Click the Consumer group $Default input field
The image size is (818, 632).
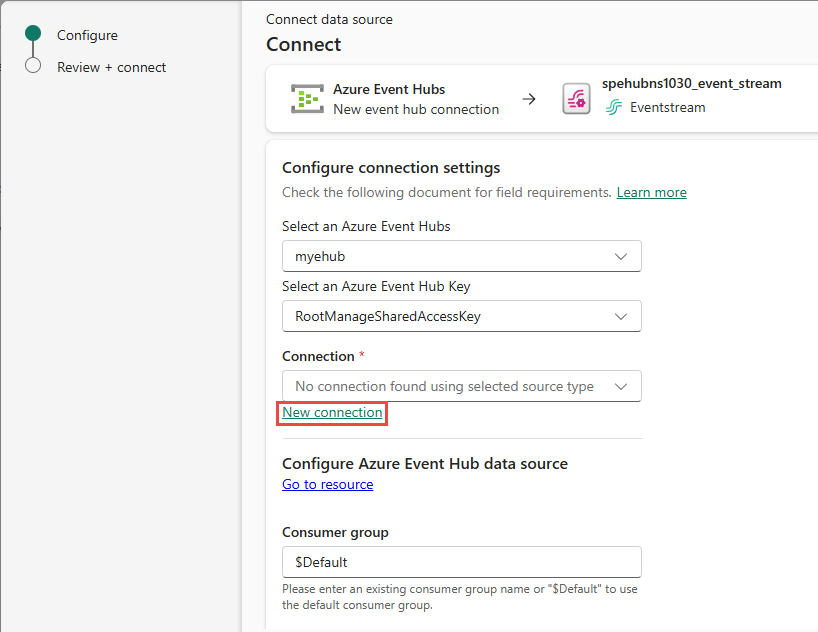coord(462,562)
